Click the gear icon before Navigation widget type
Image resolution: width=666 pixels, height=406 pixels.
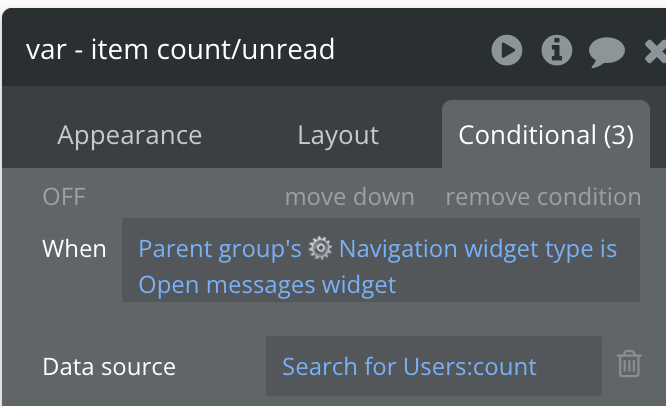320,249
